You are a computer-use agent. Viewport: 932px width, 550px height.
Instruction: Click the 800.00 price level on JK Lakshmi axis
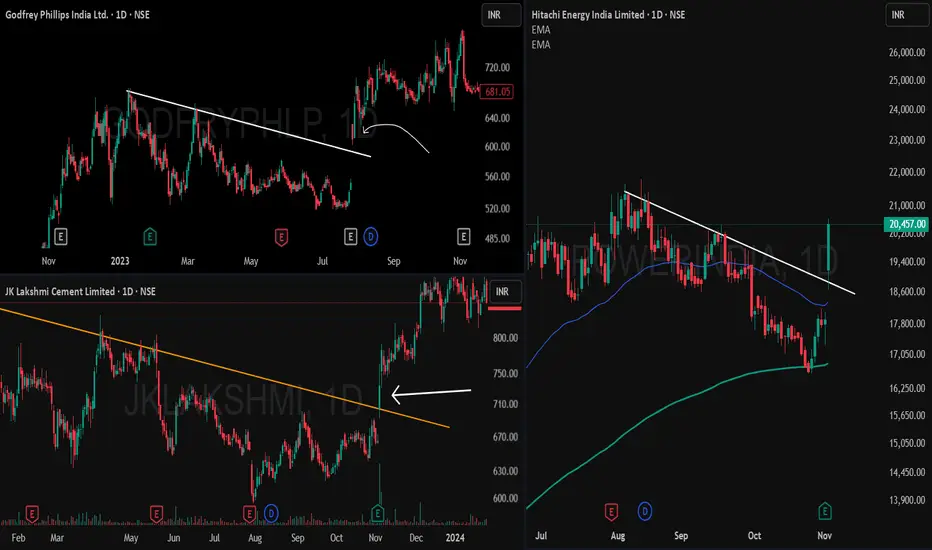505,338
